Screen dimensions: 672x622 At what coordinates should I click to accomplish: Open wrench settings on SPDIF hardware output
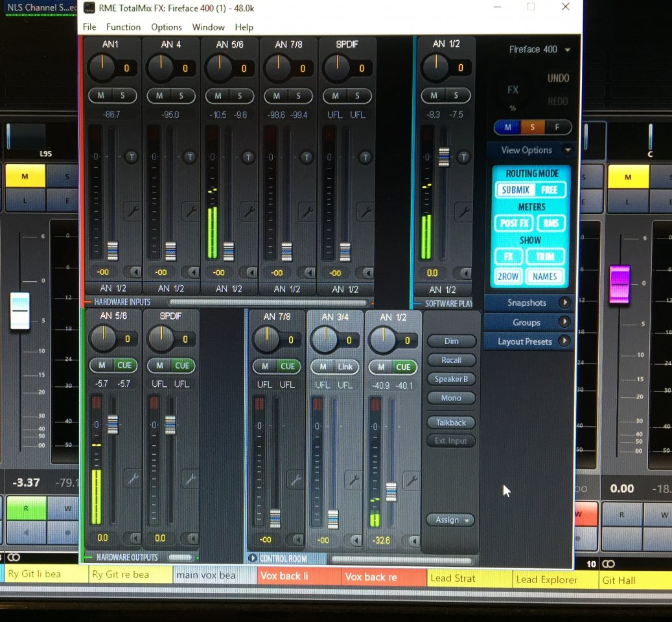191,478
